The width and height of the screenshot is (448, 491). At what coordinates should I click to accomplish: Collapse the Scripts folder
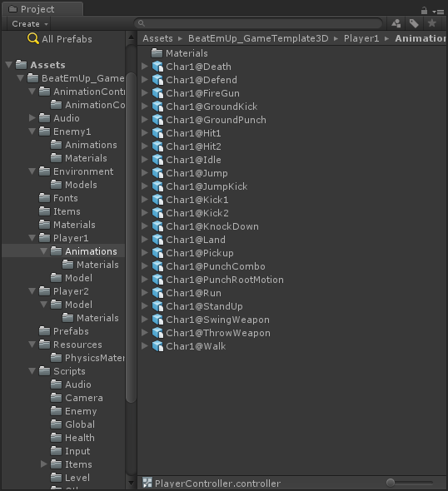click(x=32, y=371)
